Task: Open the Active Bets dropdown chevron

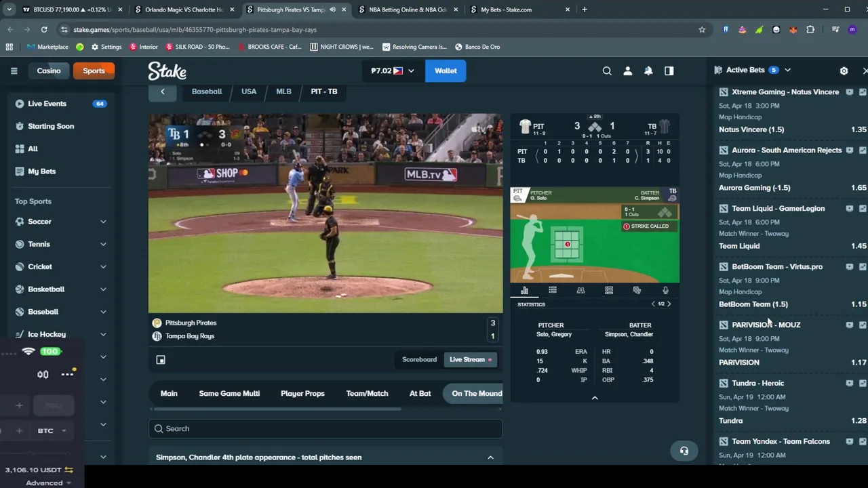Action: (787, 70)
